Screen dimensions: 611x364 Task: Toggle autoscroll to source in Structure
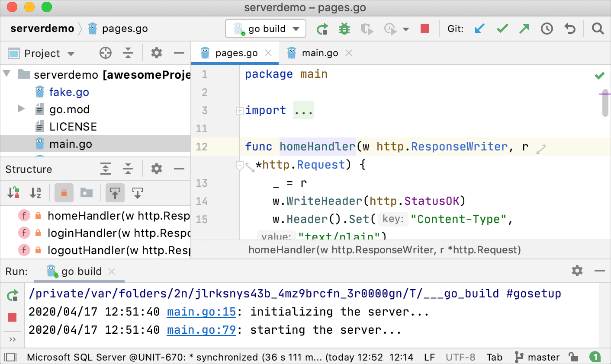tap(115, 193)
